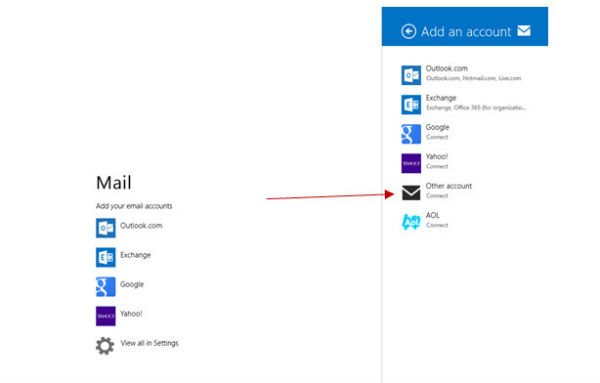Select Outlook.com label in the Add an account panel
The width and height of the screenshot is (600, 383).
(447, 68)
